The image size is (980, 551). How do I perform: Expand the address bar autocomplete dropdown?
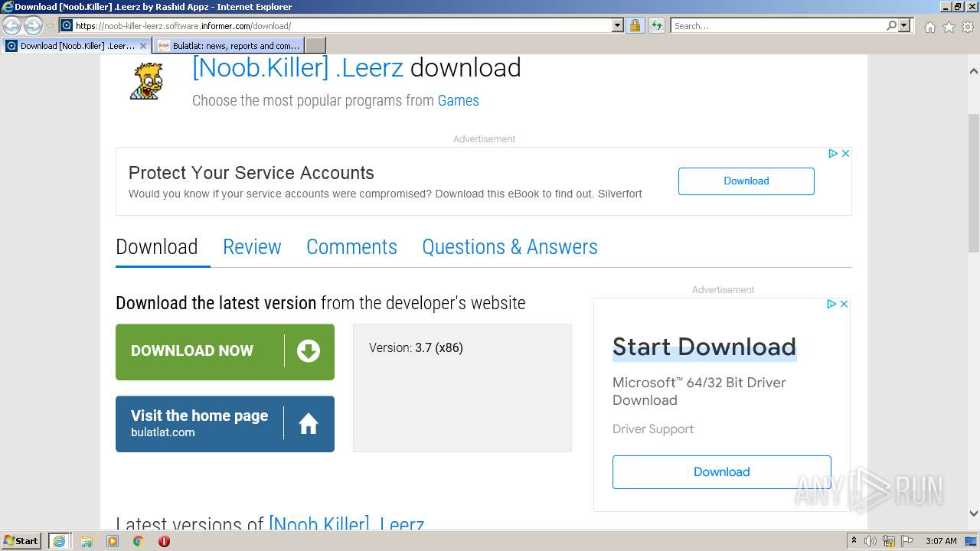pos(618,26)
